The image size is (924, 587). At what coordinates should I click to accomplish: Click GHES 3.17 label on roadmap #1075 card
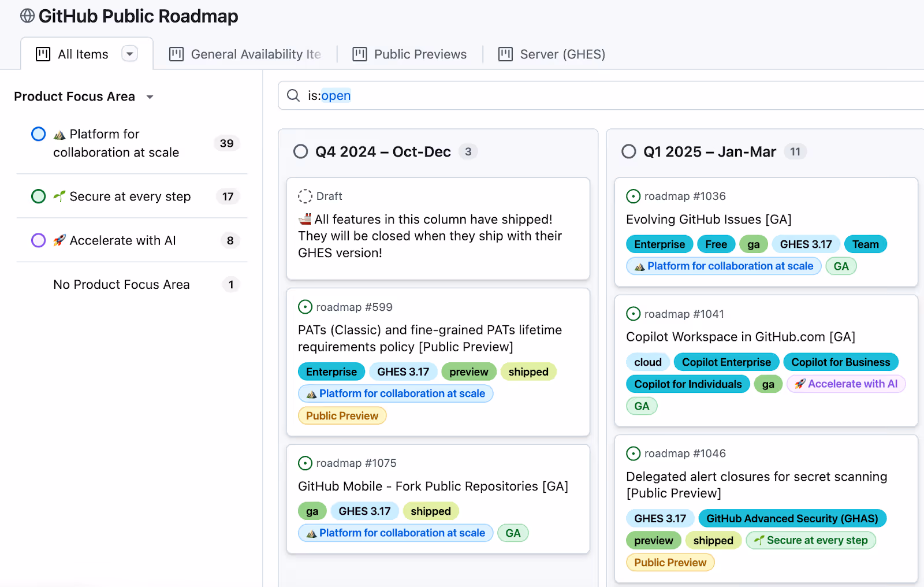(x=364, y=511)
